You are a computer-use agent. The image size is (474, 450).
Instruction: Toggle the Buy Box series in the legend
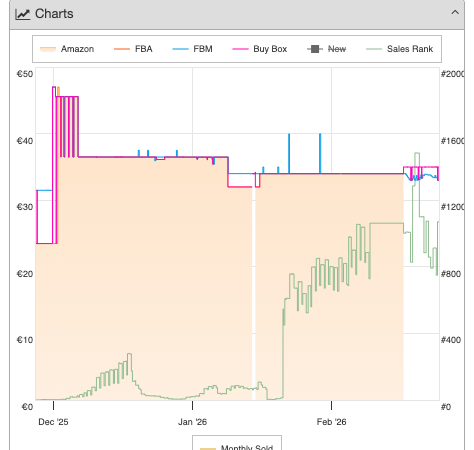(x=260, y=49)
